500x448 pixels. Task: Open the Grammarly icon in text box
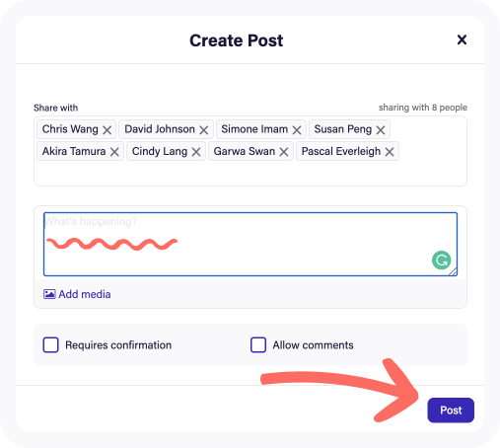(441, 261)
